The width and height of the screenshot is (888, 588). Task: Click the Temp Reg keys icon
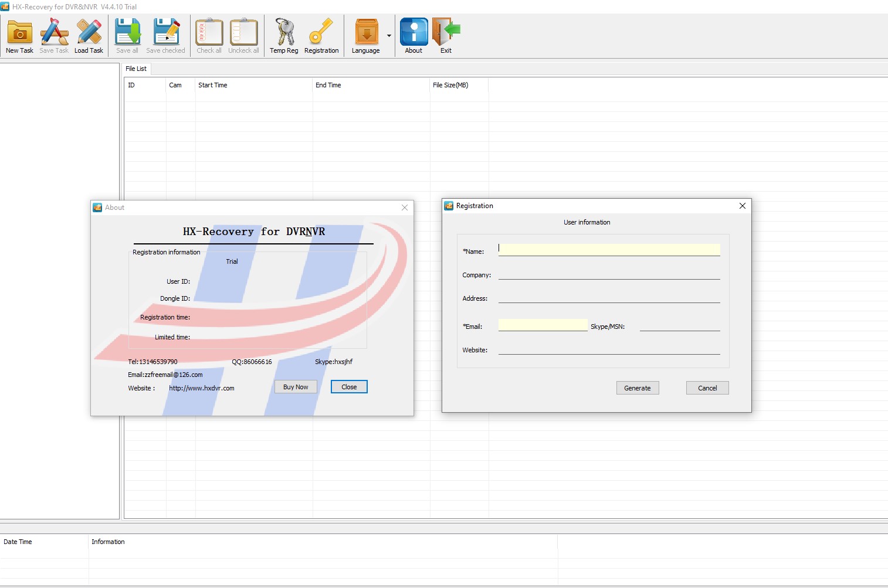284,33
